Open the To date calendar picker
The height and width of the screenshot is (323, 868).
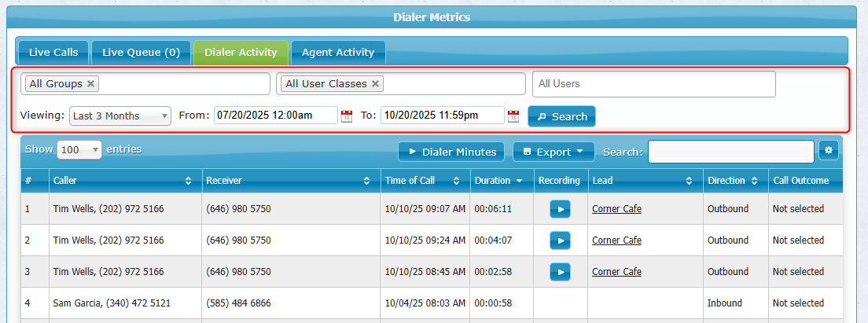click(x=513, y=116)
